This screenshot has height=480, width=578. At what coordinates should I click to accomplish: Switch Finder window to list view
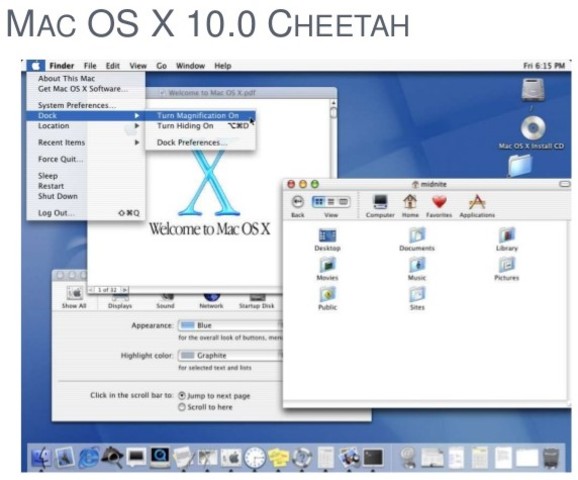pyautogui.click(x=331, y=202)
